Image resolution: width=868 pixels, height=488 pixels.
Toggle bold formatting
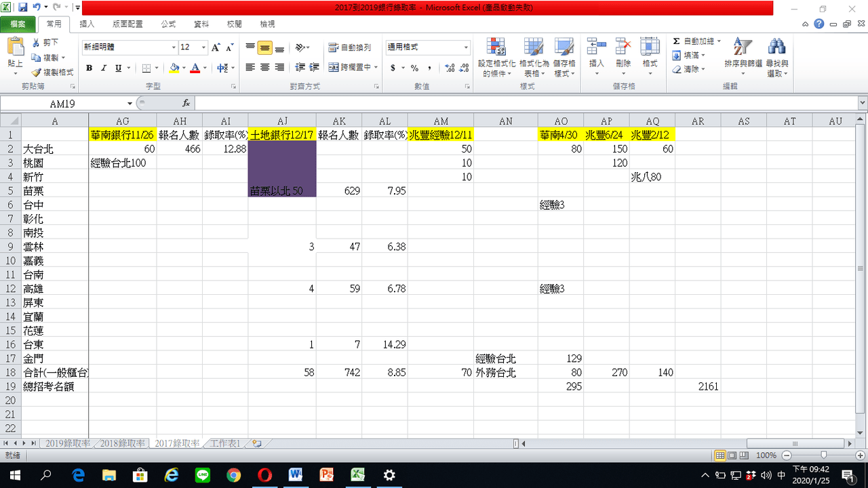click(x=89, y=68)
